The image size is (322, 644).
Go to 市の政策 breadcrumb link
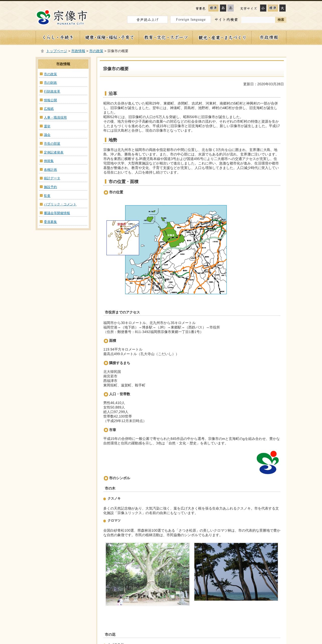[96, 51]
